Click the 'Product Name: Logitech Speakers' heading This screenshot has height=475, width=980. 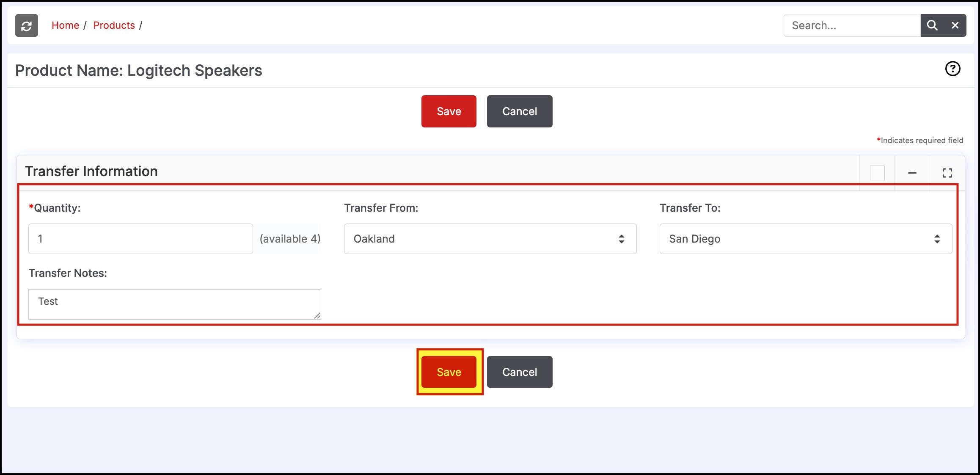click(x=139, y=70)
